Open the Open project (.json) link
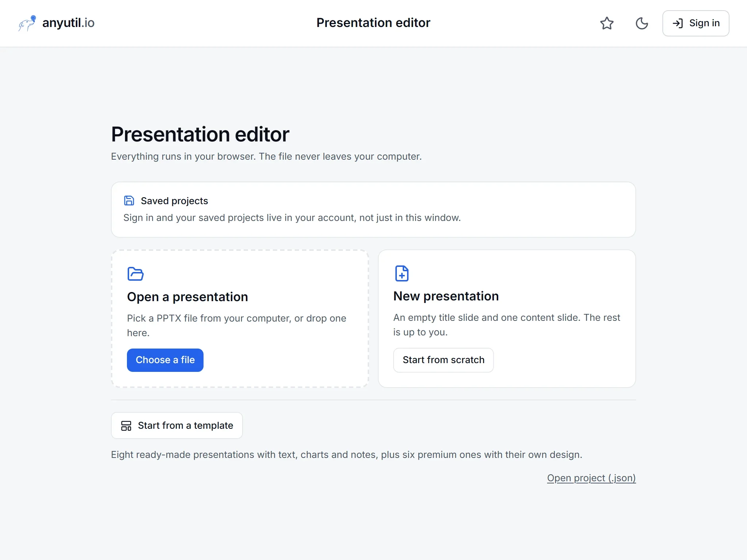747x560 pixels. coord(591,478)
